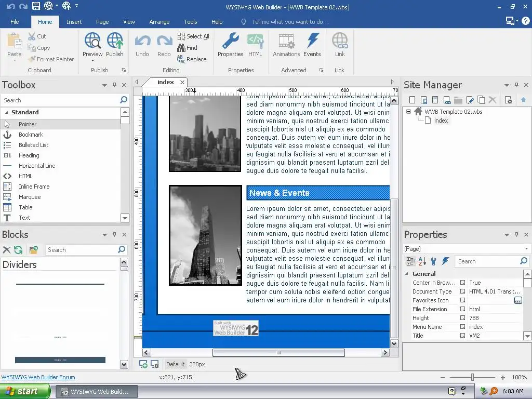
Task: Click the refresh icon in Blocks panel
Action: point(18,250)
